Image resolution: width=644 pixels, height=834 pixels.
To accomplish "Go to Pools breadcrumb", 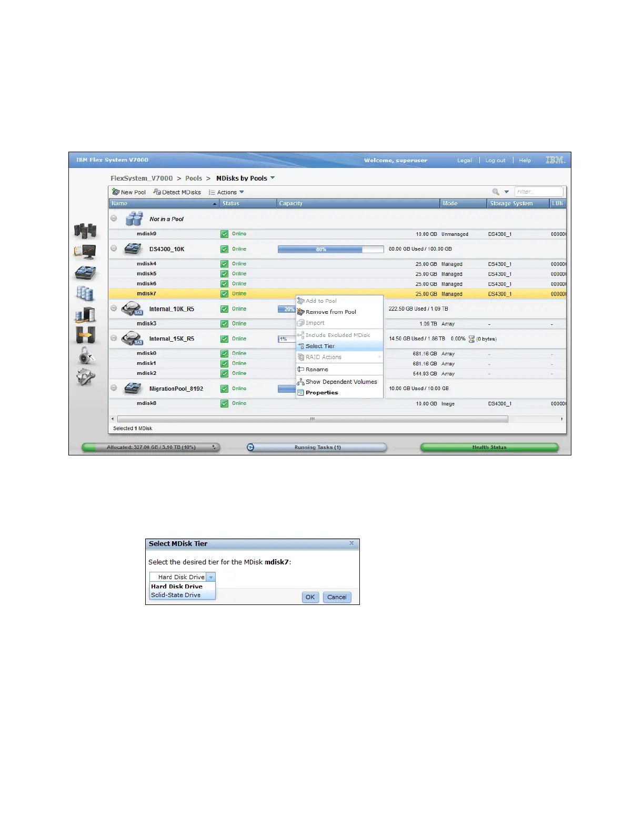I will point(194,178).
